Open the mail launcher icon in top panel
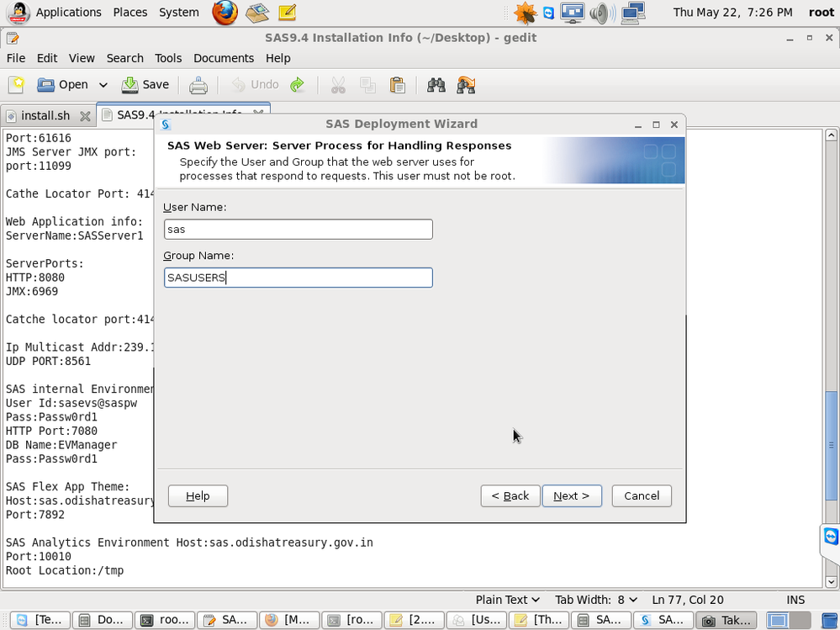Screen dimensions: 840x630 (x=257, y=13)
